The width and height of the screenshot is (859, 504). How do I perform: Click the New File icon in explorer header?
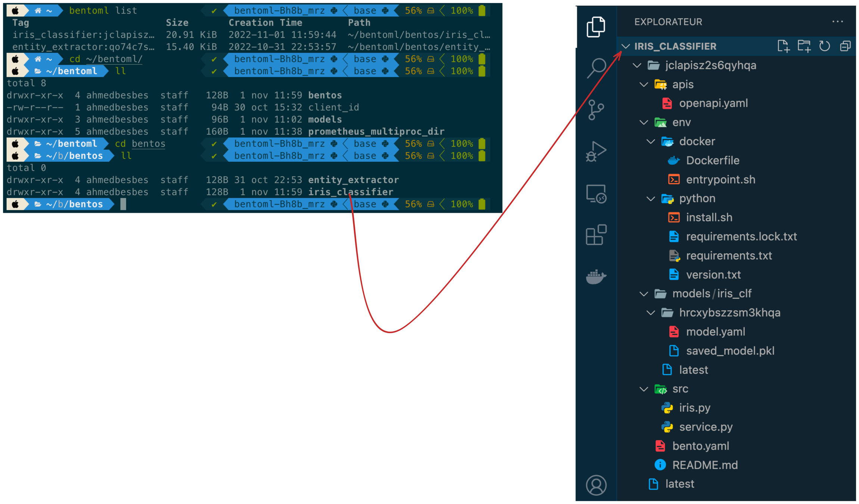[783, 46]
